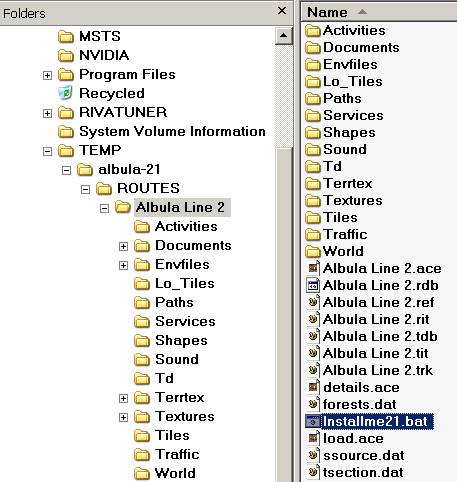
Task: Collapse the ROUTES tree node
Action: coord(85,189)
